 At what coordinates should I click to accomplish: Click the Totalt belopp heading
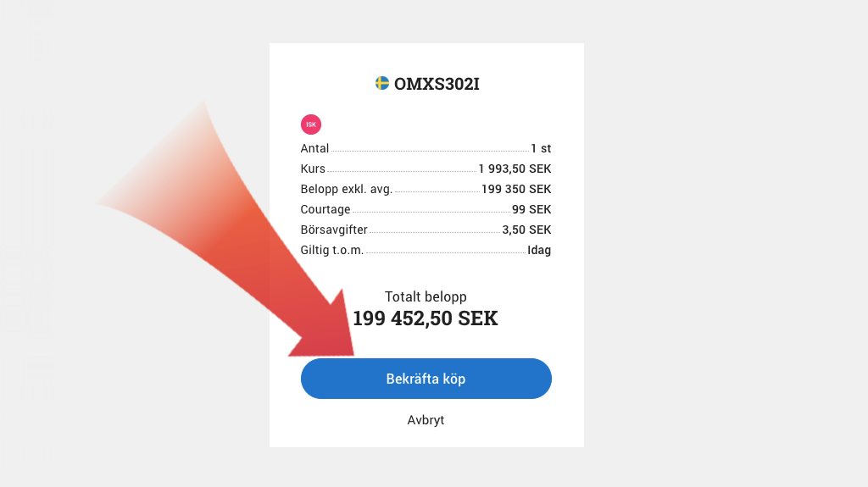tap(426, 296)
